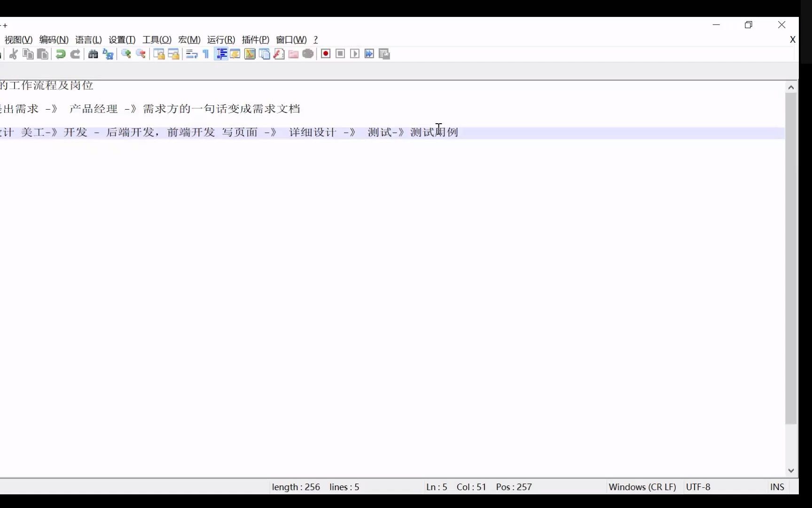
Task: Open the 语言(L) menu
Action: pyautogui.click(x=88, y=40)
